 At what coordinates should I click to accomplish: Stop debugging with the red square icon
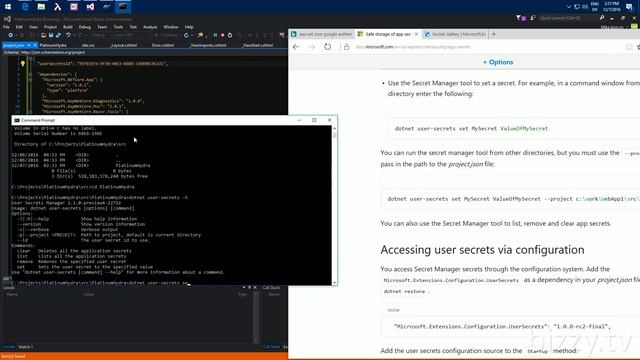222,36
